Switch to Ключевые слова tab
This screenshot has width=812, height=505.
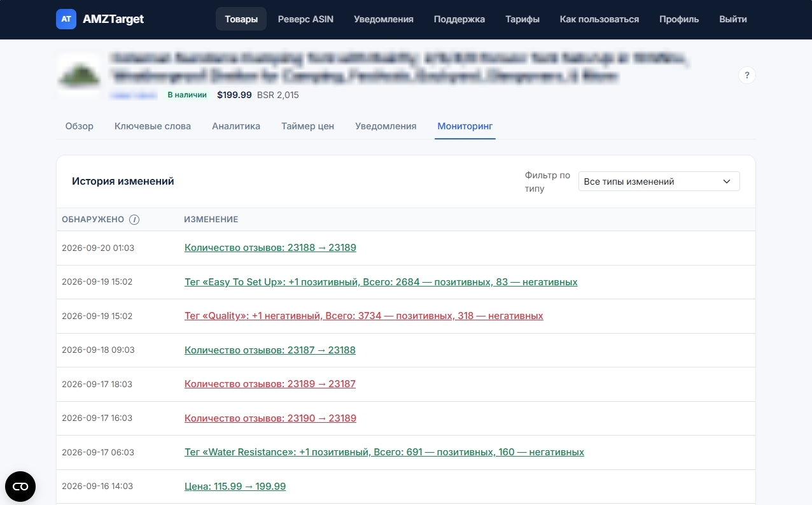pos(153,126)
